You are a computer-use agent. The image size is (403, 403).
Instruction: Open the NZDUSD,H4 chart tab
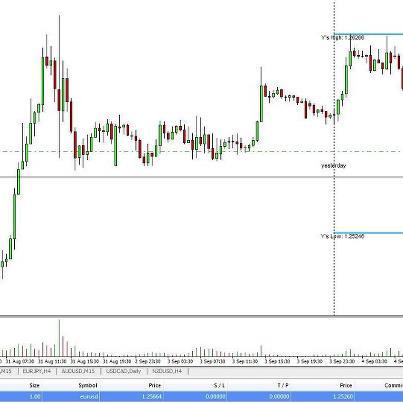pyautogui.click(x=167, y=371)
